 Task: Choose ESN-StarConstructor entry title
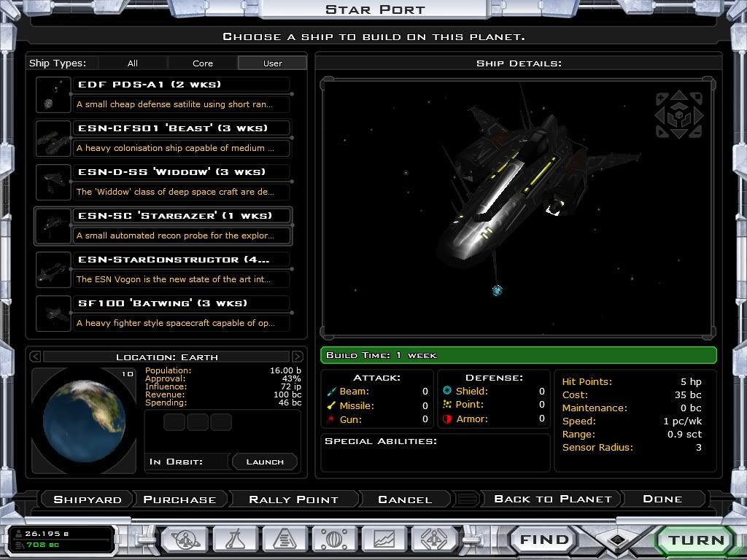click(181, 260)
